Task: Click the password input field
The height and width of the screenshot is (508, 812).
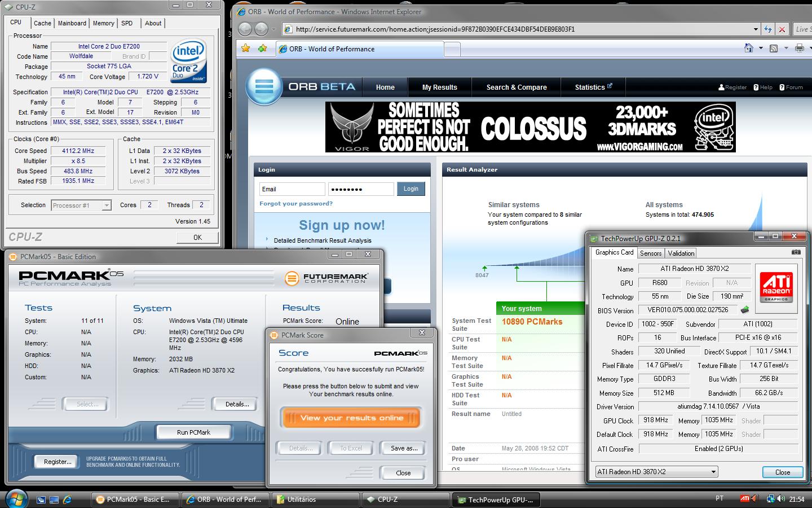Action: (x=361, y=189)
